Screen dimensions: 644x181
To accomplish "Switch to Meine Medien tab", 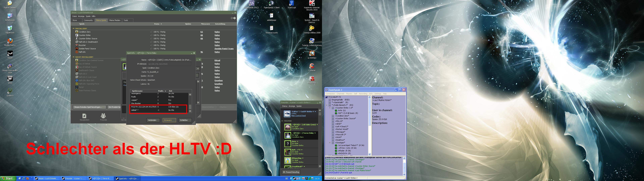I will click(115, 20).
